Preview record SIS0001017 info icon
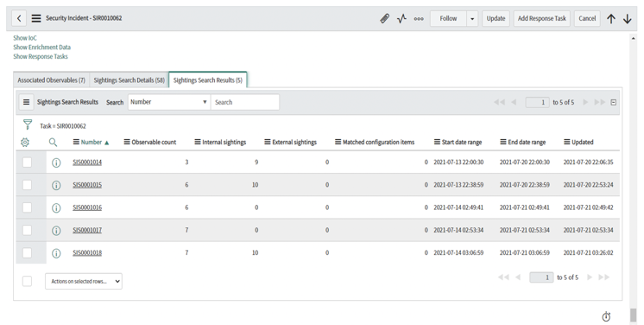 (56, 231)
